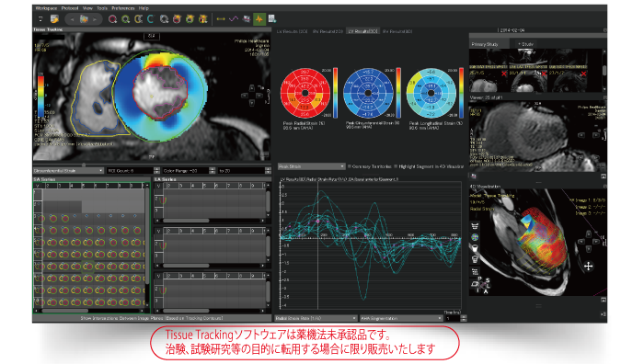644x364 pixels.
Task: Enable the Coronary Territories checkbox
Action: point(350,166)
